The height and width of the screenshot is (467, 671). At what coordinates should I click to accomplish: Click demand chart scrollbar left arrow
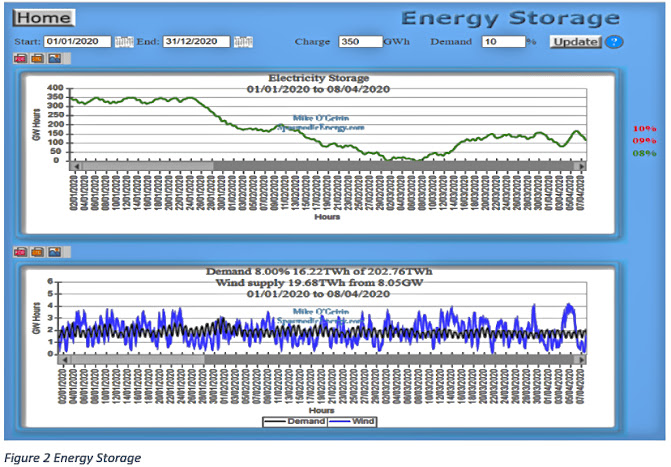tap(64, 360)
